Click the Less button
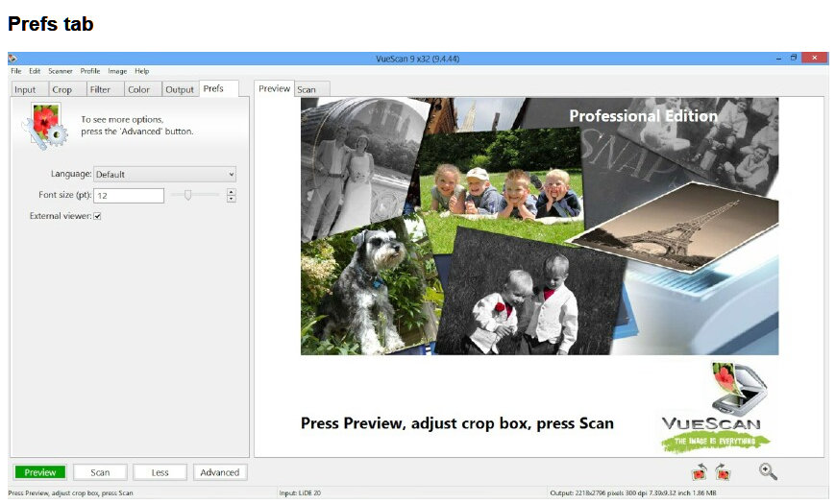This screenshot has width=836, height=504. pos(160,472)
